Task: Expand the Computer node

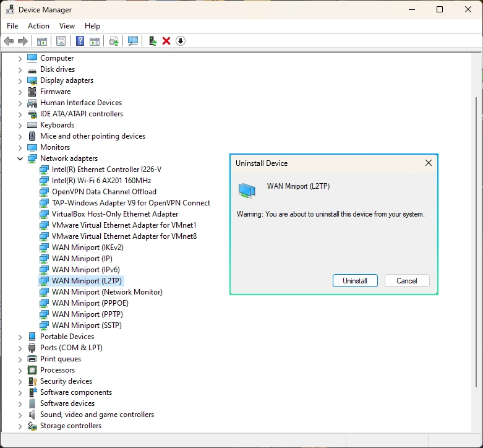Action: (20, 59)
